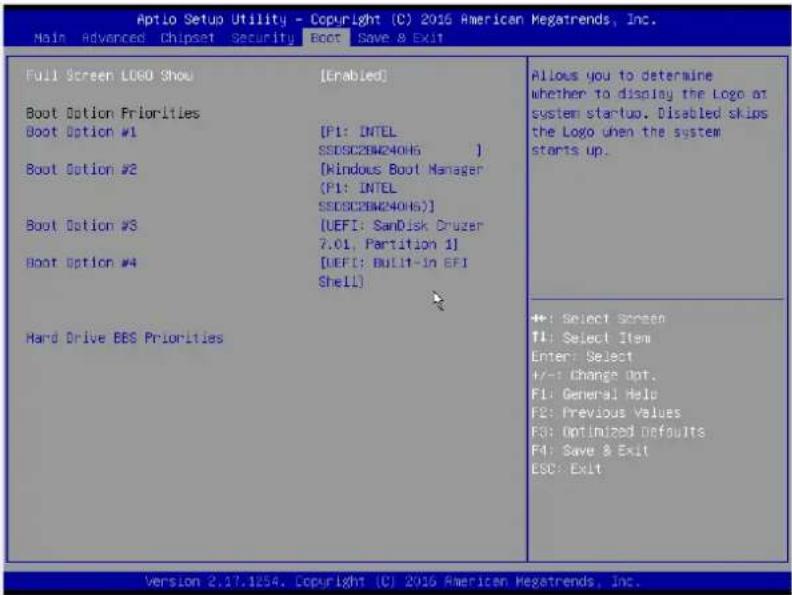This screenshot has width=792, height=595.
Task: Toggle the [Enabled] value for logo show
Action: (353, 76)
